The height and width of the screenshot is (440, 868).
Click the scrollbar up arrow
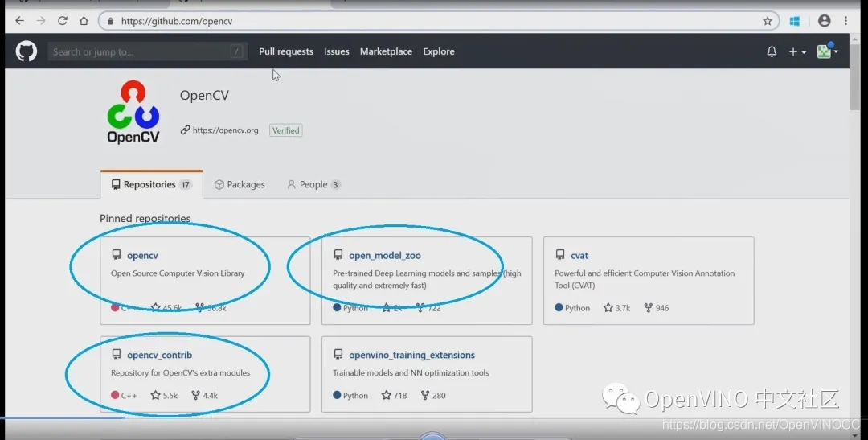pyautogui.click(x=855, y=39)
